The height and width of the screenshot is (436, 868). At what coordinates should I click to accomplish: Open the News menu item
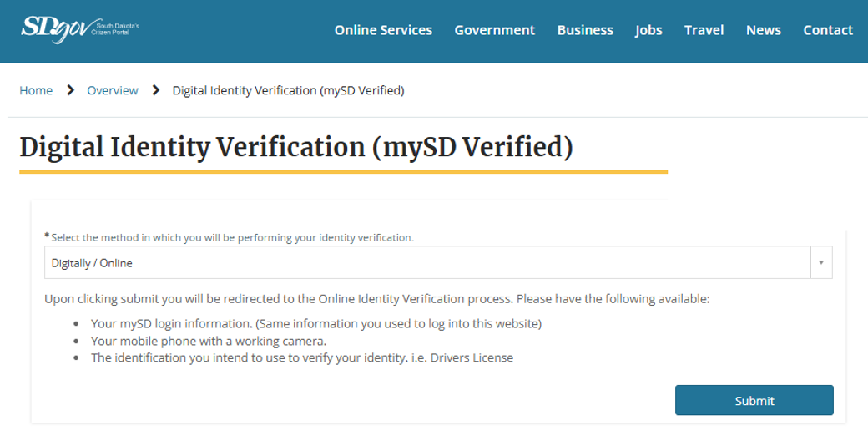click(764, 30)
